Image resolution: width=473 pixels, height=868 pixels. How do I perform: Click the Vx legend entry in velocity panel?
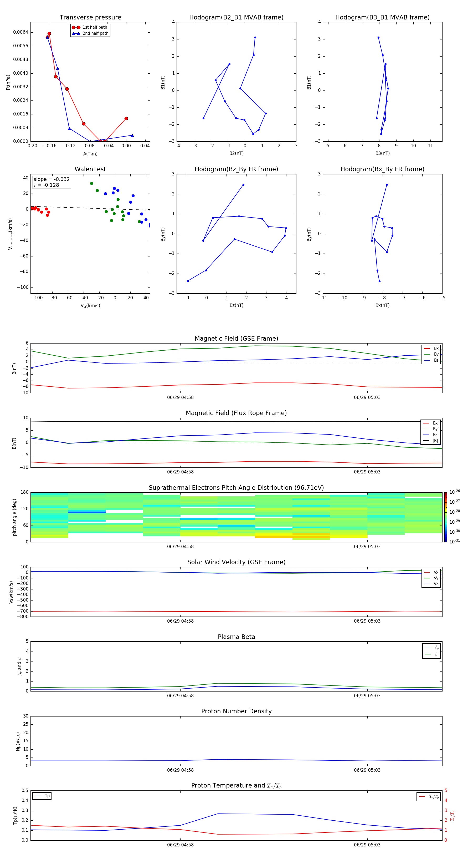click(431, 573)
